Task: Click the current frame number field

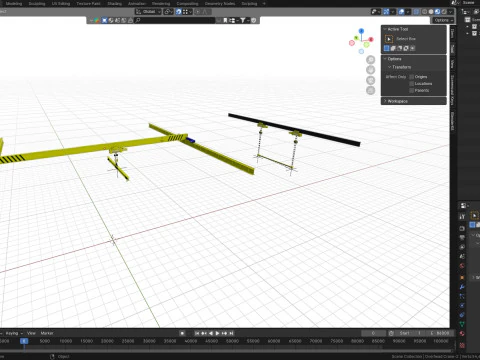Action: 373,333
